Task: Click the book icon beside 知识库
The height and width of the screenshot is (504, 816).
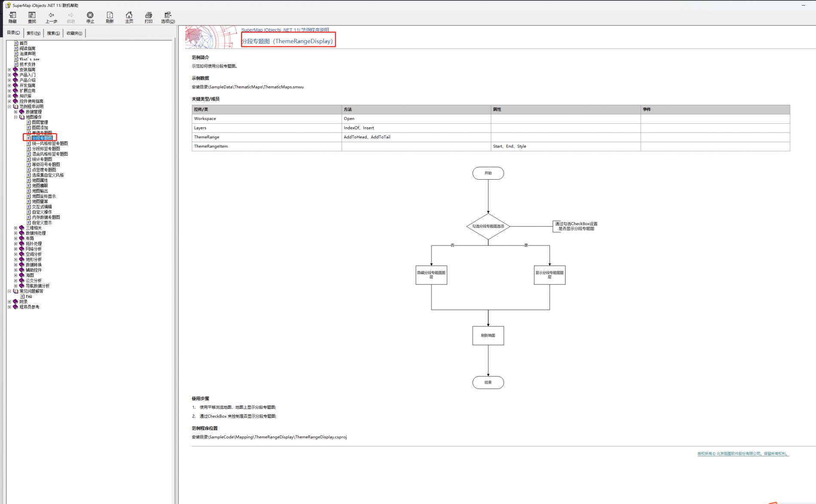Action: click(x=15, y=96)
